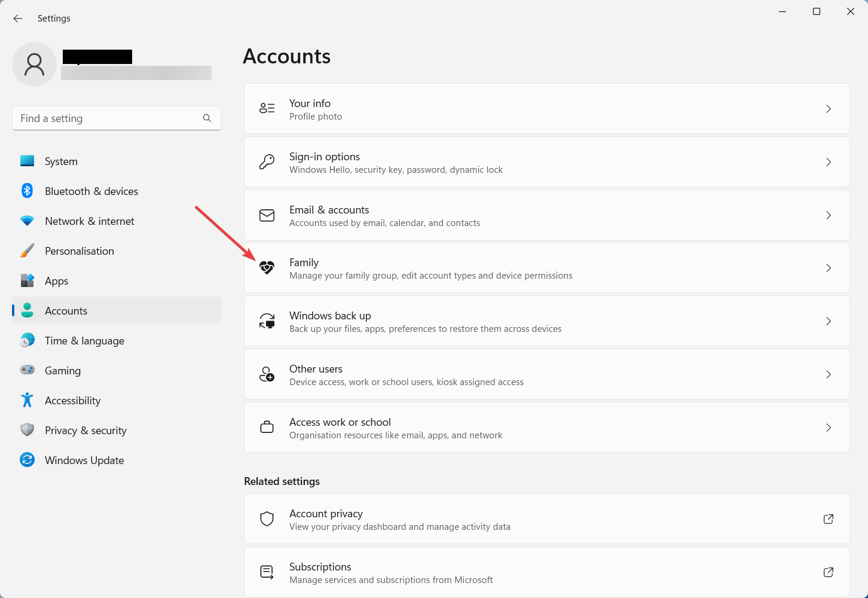Click the Other users add-person icon

(267, 374)
